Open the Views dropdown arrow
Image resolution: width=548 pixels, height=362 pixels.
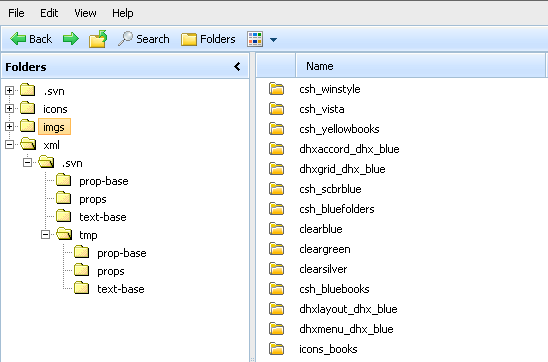(x=274, y=40)
